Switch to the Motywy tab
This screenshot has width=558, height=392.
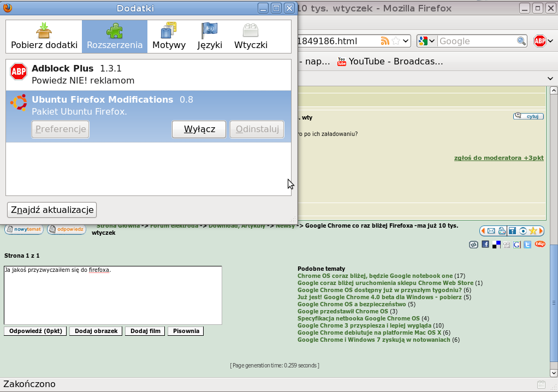169,37
